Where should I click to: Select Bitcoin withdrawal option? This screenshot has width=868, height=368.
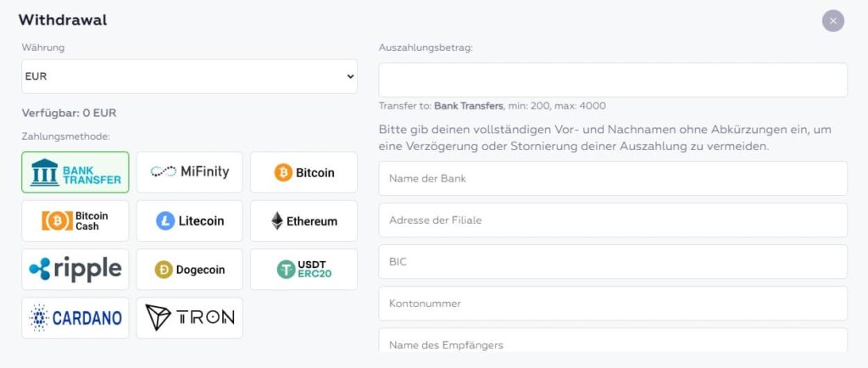point(303,172)
